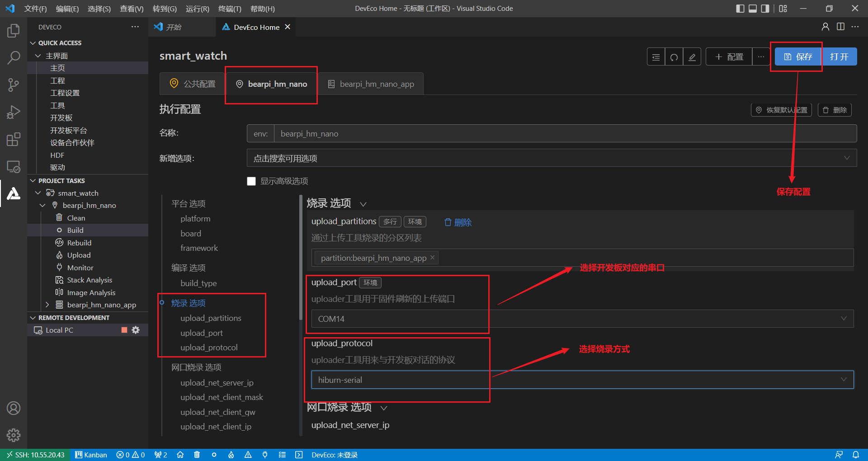Click the 删除 button beside 恢复默认配置

835,110
